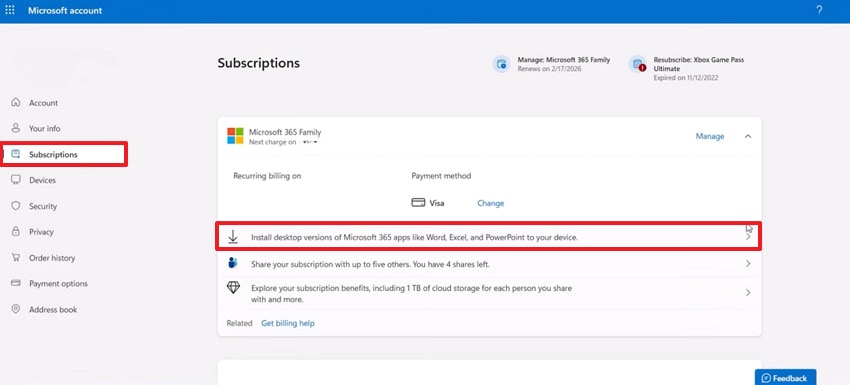Collapse the Microsoft 365 Family card chevron
This screenshot has width=850, height=385.
(748, 136)
